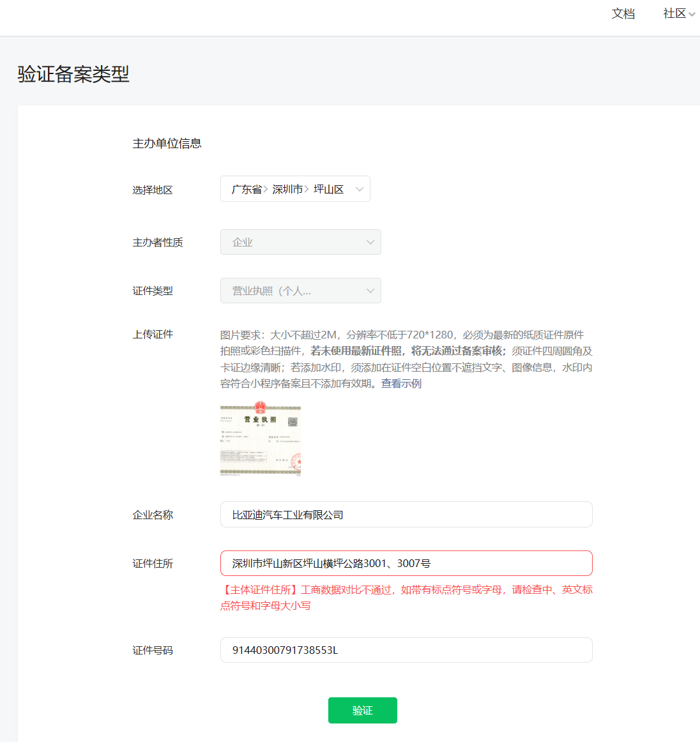Viewport: 700px width, 742px height.
Task: Click the green 验证 button
Action: tap(362, 710)
